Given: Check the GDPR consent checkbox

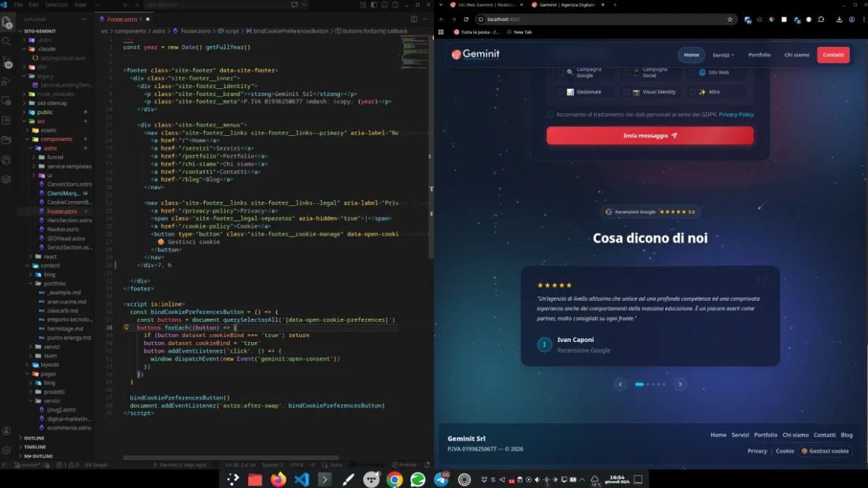Looking at the screenshot, I should (550, 114).
